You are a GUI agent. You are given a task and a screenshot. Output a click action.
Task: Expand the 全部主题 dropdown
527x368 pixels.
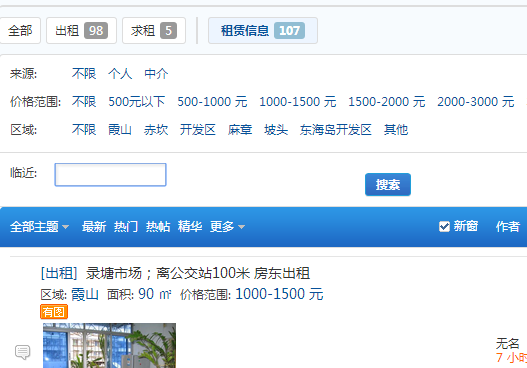39,227
